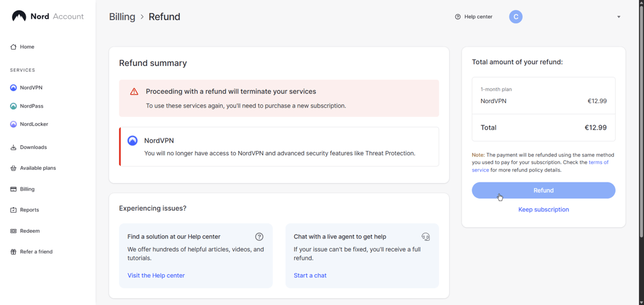Select NordLocker in the sidebar
The image size is (644, 305).
click(34, 124)
